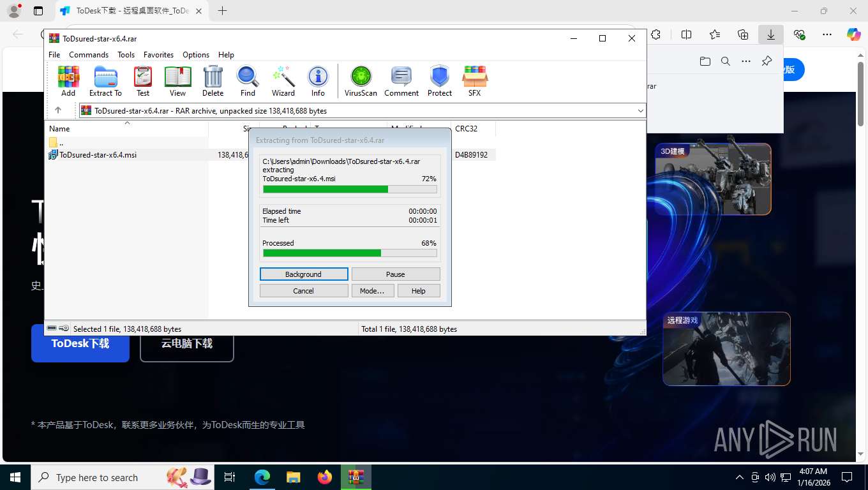The width and height of the screenshot is (868, 490).
Task: Open Windows Start menu
Action: click(15, 477)
